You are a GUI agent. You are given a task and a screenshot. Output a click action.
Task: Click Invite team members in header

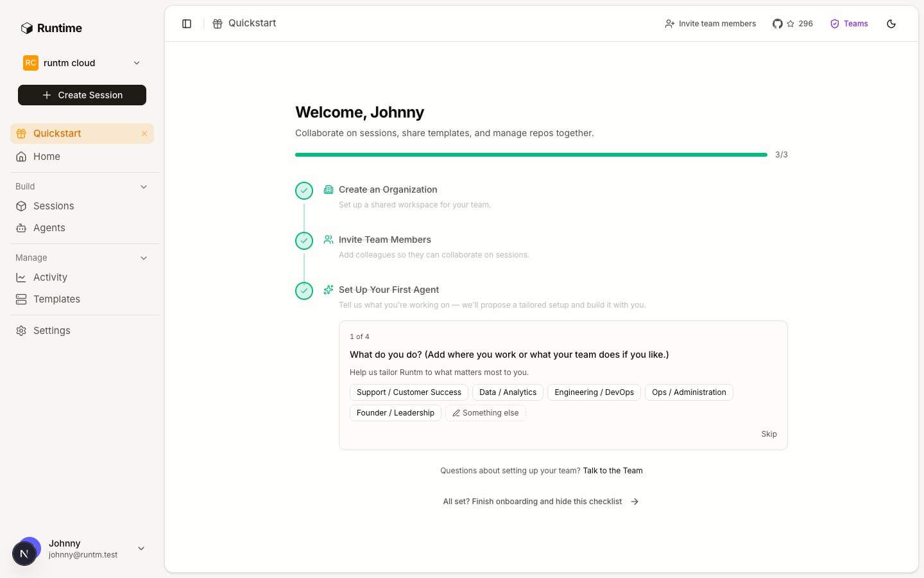point(710,24)
